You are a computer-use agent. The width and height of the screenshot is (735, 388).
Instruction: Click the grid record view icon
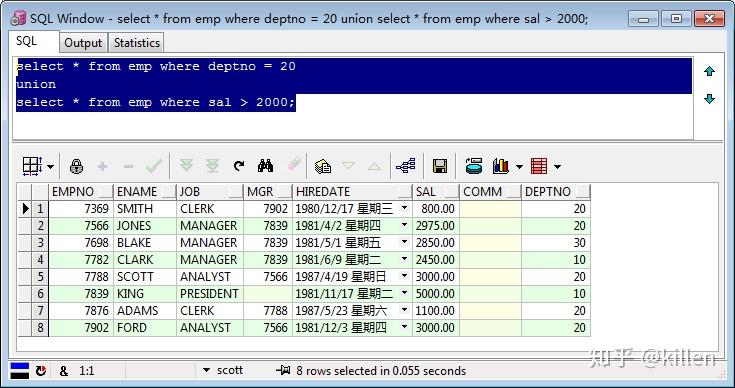[x=32, y=166]
